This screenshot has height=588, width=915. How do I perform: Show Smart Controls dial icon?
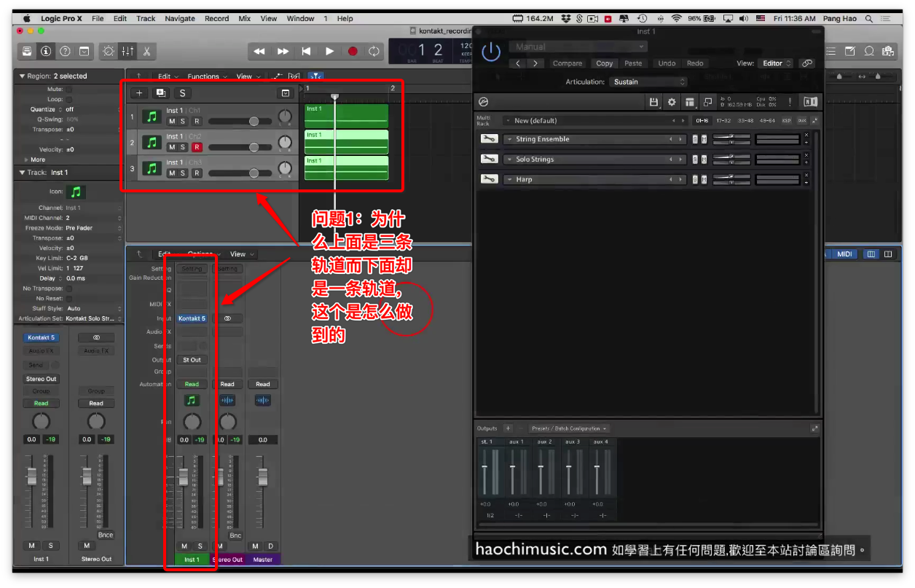pos(109,51)
